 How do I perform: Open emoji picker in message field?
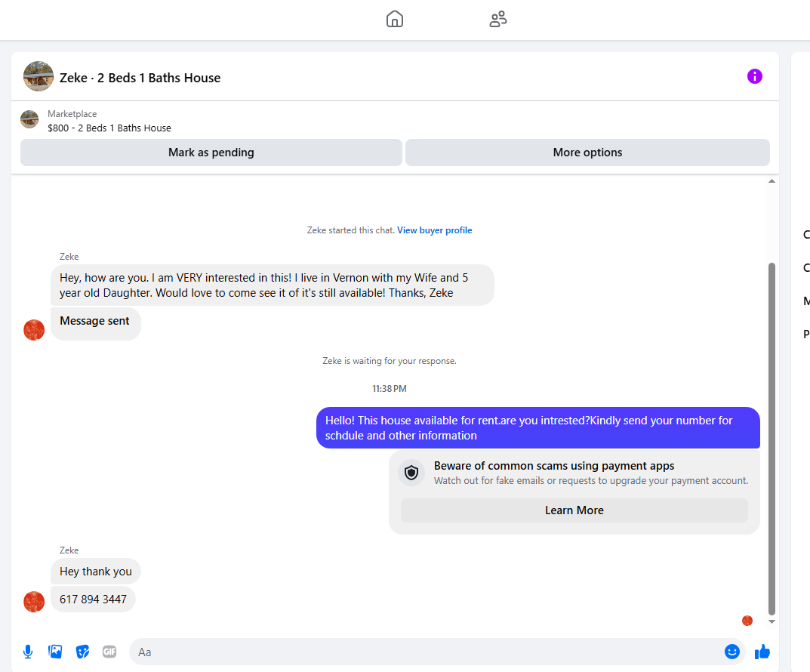point(731,652)
